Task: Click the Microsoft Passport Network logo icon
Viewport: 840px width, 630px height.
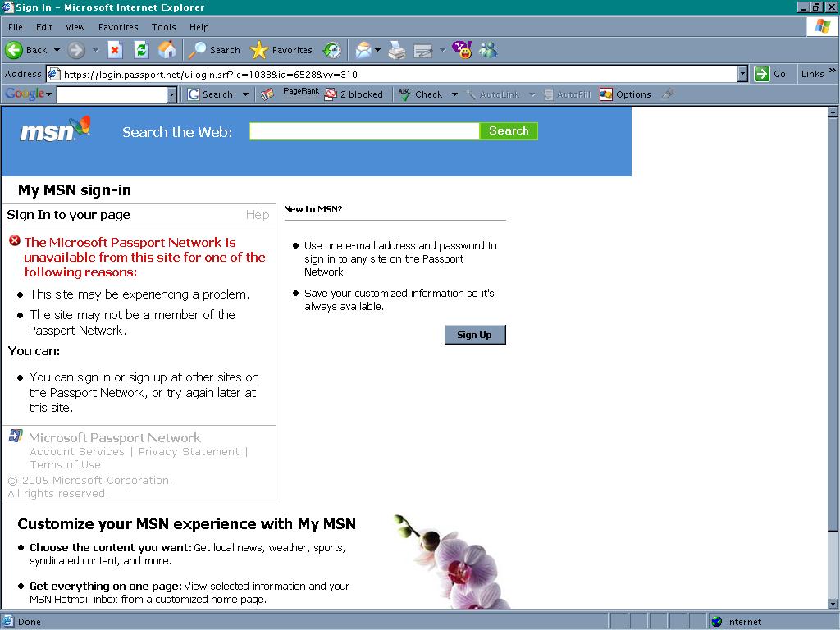Action: click(x=16, y=436)
